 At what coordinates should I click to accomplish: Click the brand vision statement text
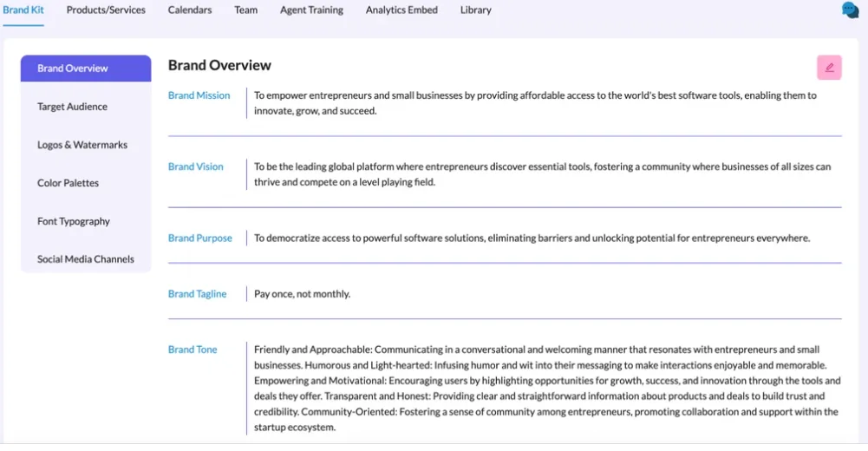543,174
